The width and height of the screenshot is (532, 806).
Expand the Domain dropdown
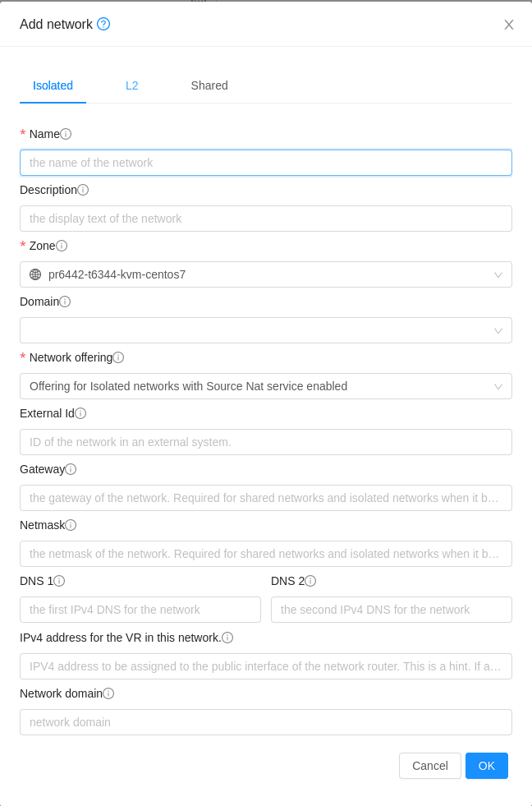coord(498,330)
